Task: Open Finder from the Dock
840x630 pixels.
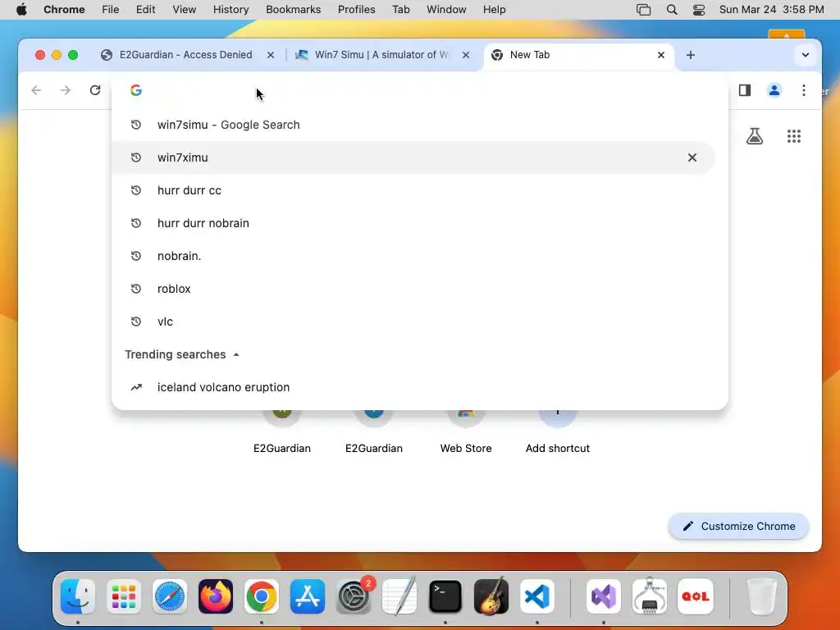Action: [x=78, y=596]
